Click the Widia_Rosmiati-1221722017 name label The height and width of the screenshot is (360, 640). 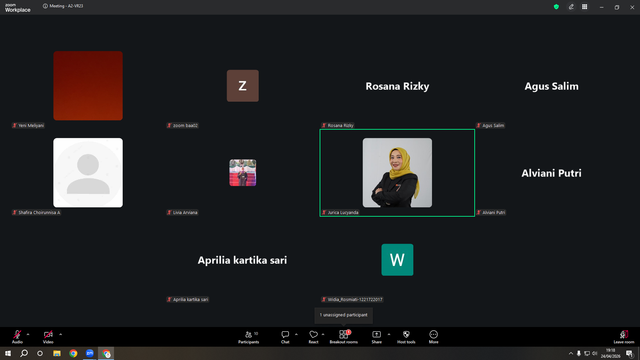[x=352, y=300]
